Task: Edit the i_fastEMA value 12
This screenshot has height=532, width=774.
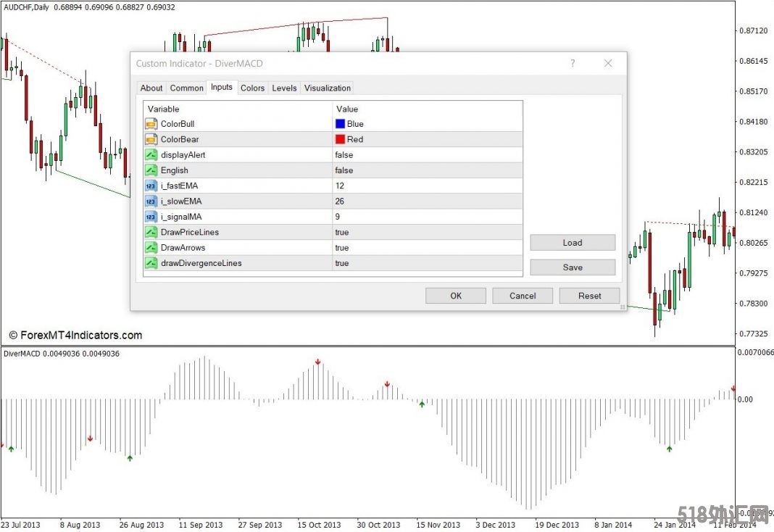Action: coord(340,186)
